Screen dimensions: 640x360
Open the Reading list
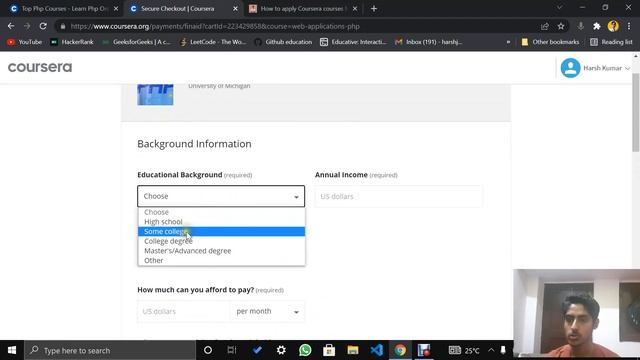click(x=611, y=42)
